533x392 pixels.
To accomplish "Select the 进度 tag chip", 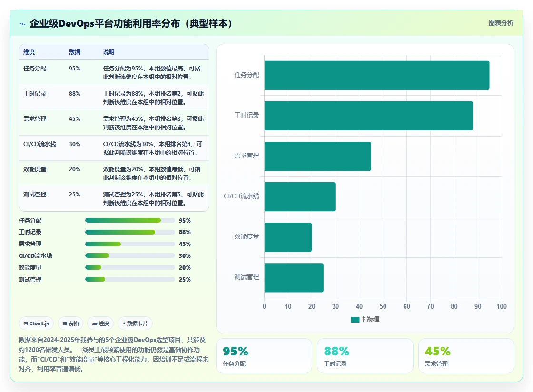I will [100, 323].
